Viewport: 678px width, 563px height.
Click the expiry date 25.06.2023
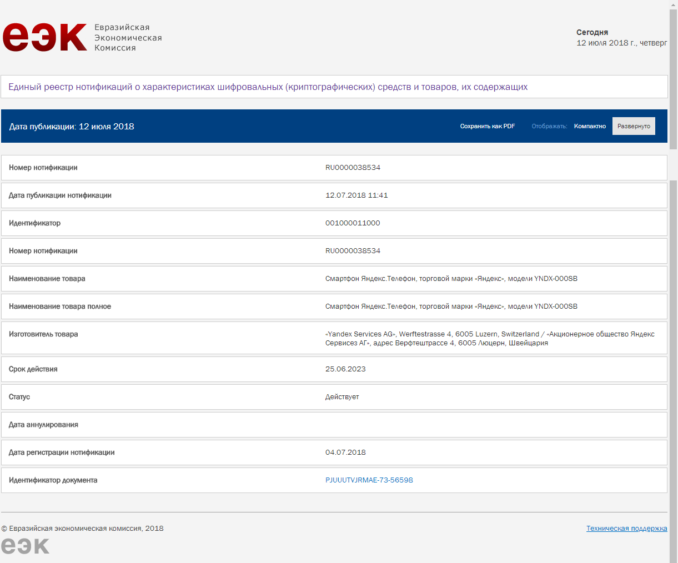pos(345,369)
